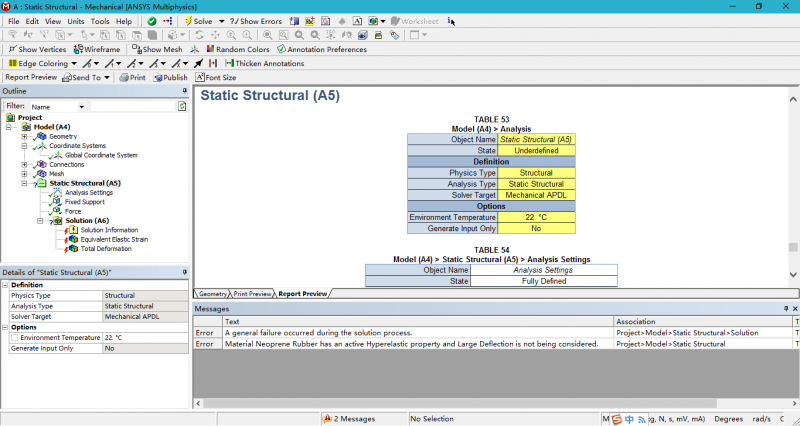Open the Filter Name dropdown
Screen dimensions: 800x426
pos(82,106)
